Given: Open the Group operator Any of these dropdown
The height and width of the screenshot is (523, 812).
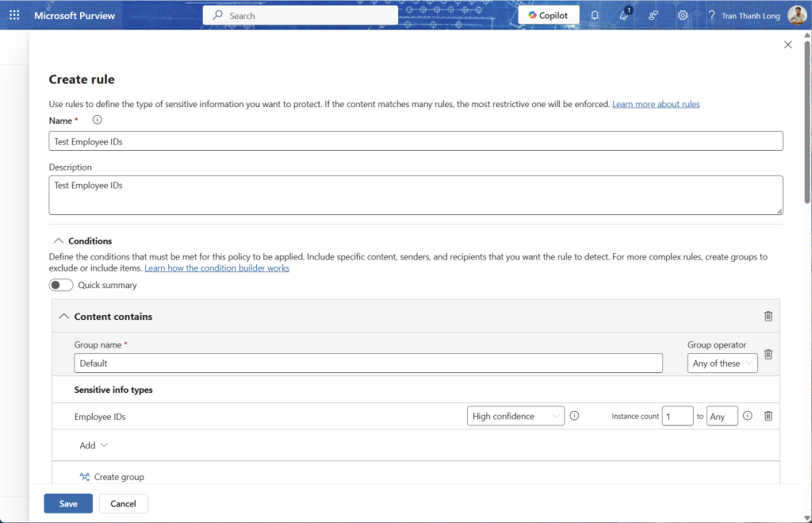Looking at the screenshot, I should (722, 363).
